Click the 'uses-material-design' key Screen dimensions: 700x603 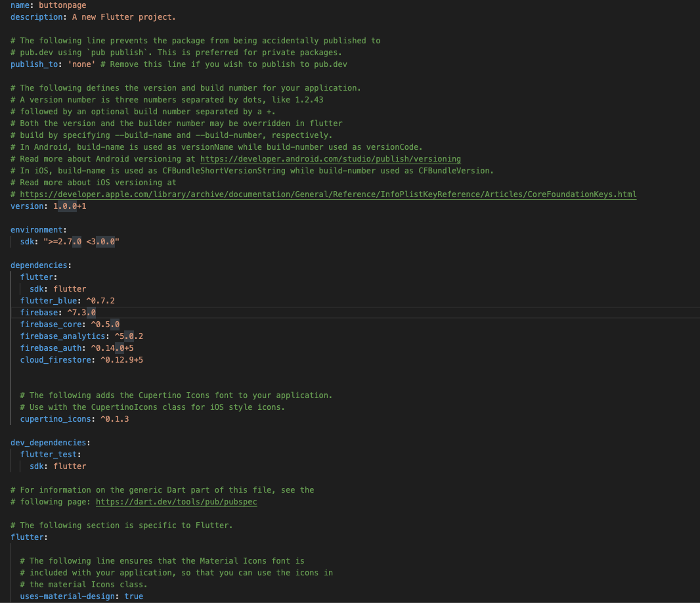pyautogui.click(x=68, y=596)
